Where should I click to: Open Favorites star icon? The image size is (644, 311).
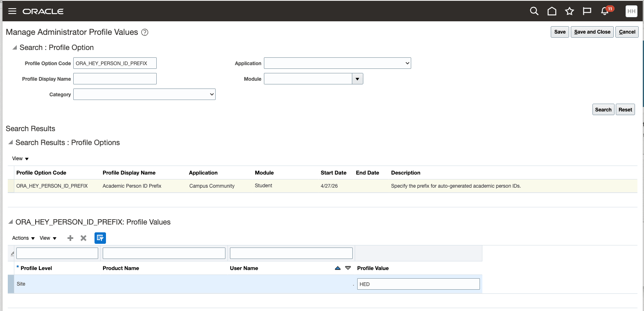tap(570, 11)
